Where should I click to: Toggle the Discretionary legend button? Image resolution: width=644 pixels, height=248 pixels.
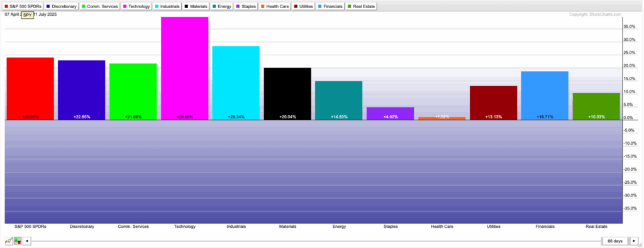(x=62, y=6)
